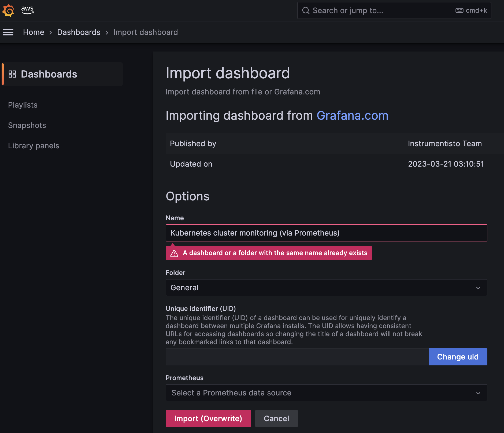504x433 pixels.
Task: Open the Grafana.com link
Action: [352, 116]
